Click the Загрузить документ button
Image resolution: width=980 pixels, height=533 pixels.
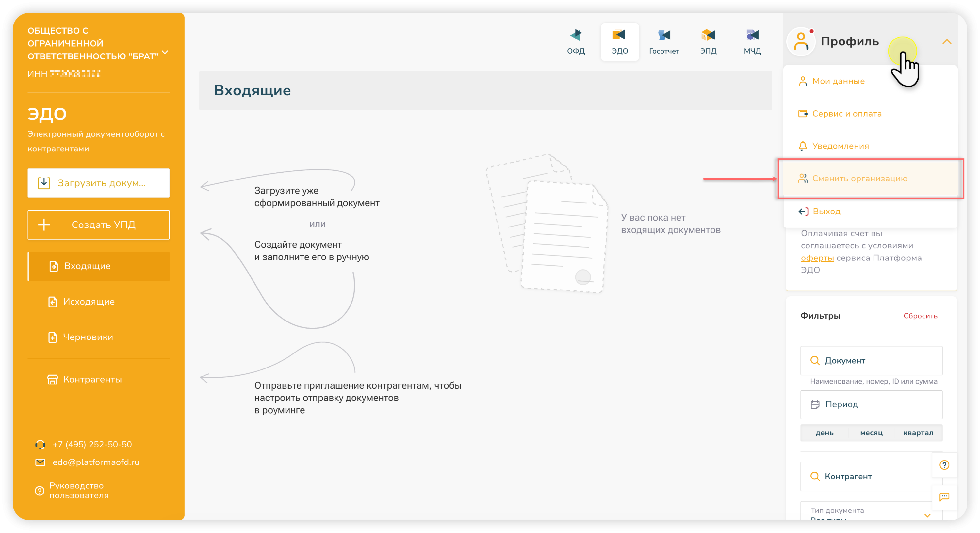(x=99, y=183)
